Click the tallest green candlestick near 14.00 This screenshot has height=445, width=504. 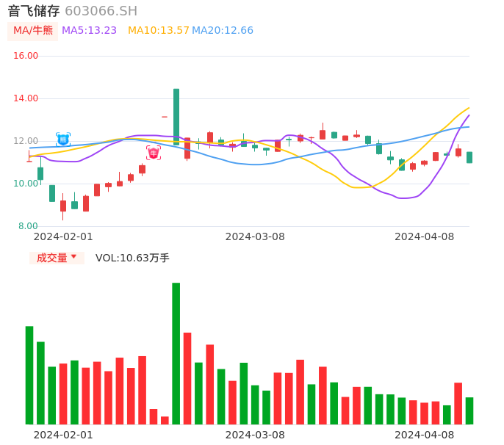176,117
